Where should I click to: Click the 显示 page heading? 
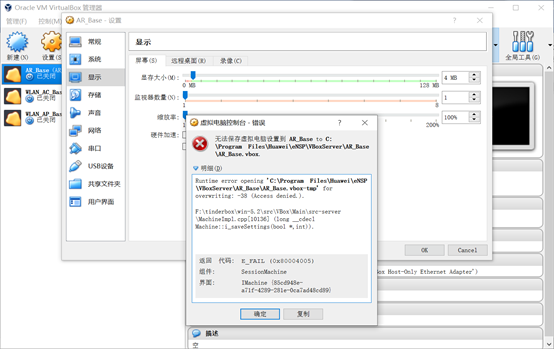click(143, 42)
